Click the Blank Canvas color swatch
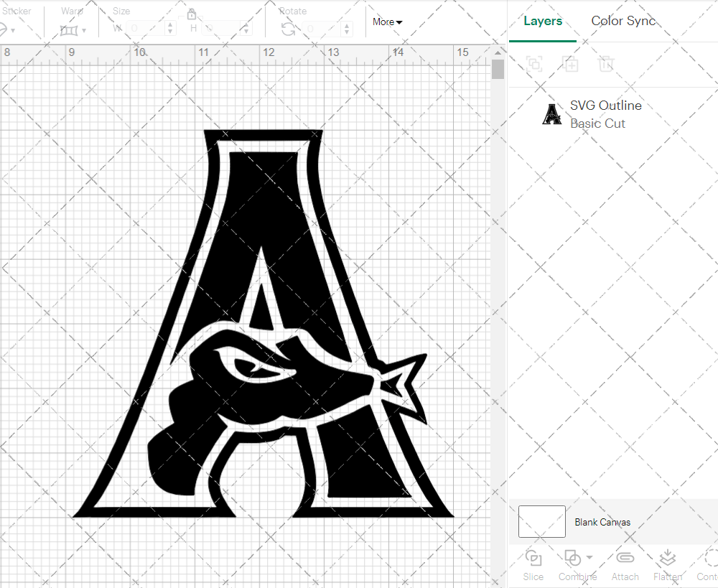This screenshot has height=588, width=718. [x=541, y=522]
